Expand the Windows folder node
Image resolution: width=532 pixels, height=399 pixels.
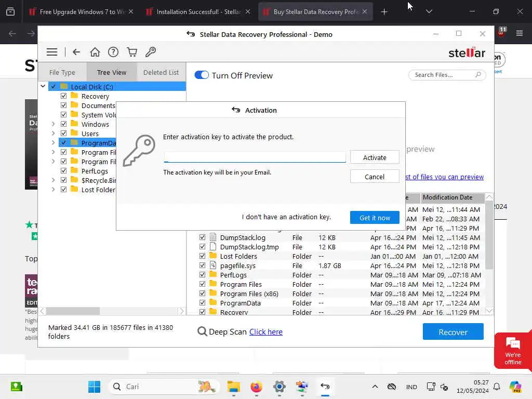coord(54,124)
